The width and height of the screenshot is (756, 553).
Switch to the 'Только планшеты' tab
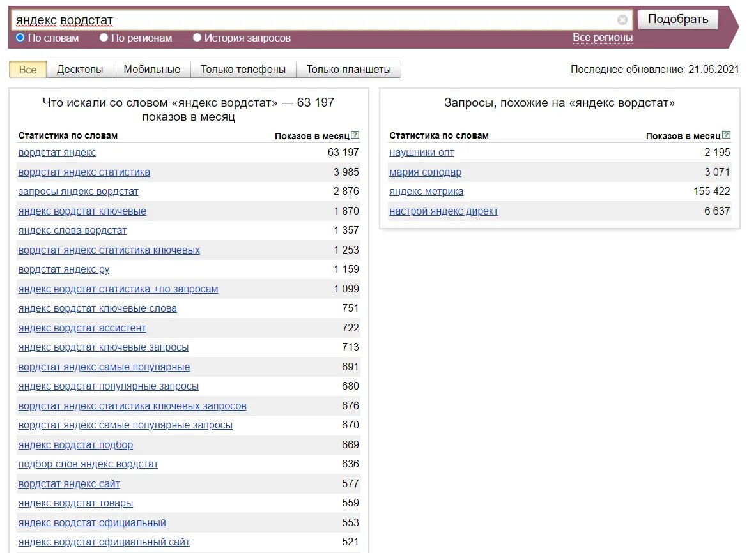(348, 70)
